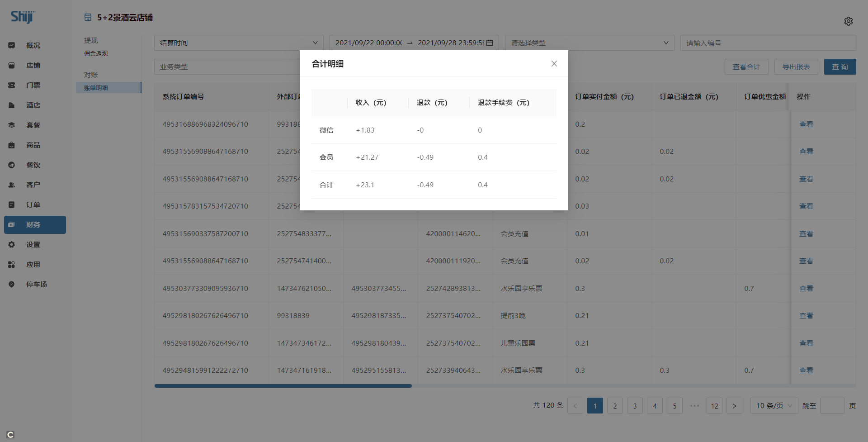The image size is (868, 442).
Task: Go to page 12 in pagination
Action: (x=714, y=406)
